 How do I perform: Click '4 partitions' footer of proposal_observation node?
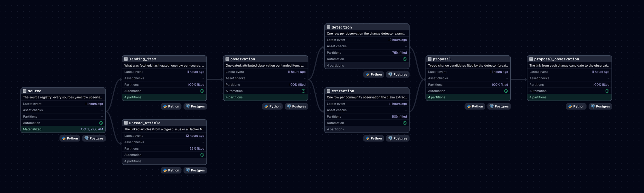(569, 97)
